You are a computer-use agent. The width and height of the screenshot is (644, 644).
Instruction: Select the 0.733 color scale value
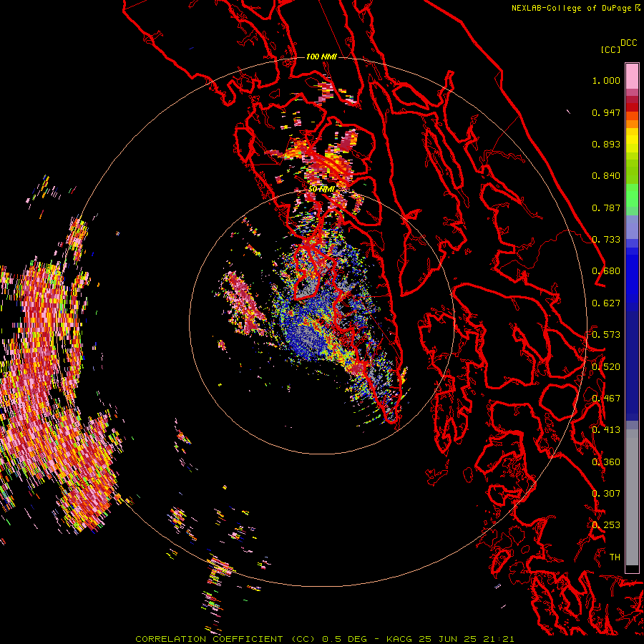[606, 240]
